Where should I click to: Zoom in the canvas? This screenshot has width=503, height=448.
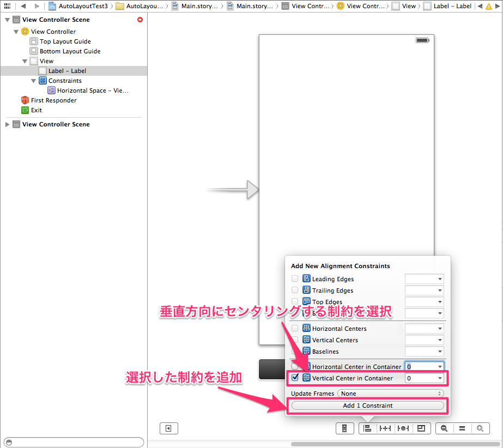(x=480, y=428)
